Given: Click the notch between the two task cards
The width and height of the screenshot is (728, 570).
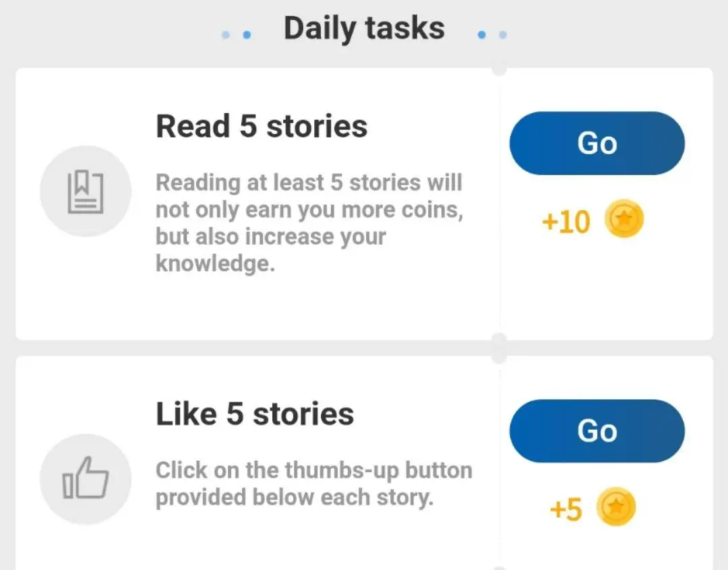Looking at the screenshot, I should point(499,348).
